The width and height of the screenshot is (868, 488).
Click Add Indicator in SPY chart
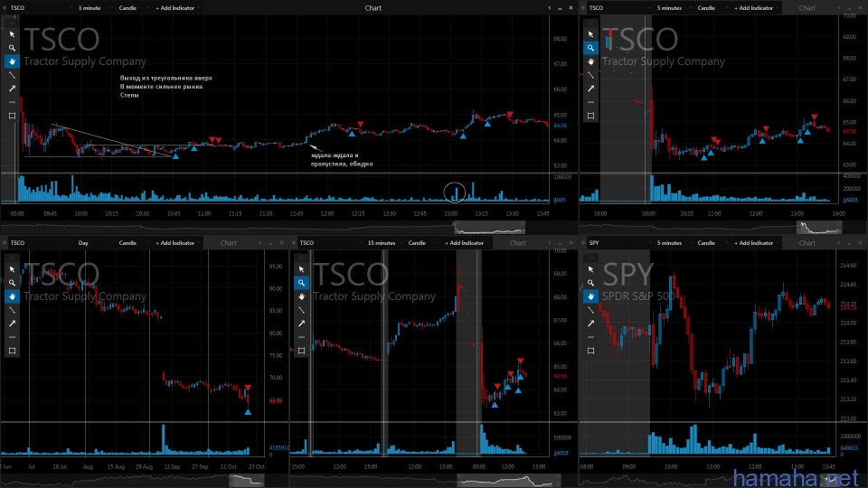tap(755, 243)
